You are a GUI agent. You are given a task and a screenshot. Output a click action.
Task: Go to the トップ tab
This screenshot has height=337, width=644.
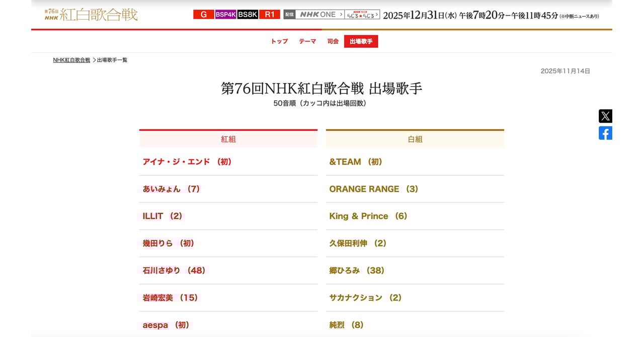click(x=279, y=42)
